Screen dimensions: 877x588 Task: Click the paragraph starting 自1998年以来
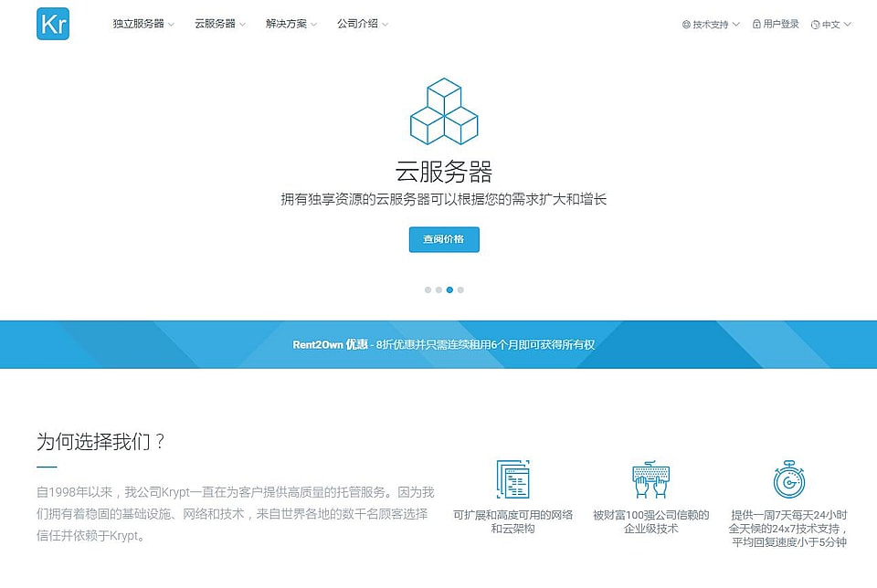point(236,514)
